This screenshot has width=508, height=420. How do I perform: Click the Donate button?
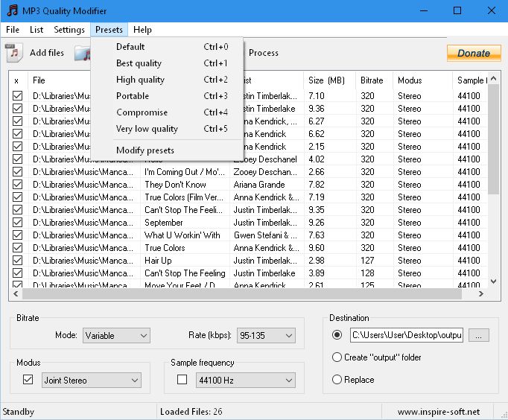coord(473,53)
